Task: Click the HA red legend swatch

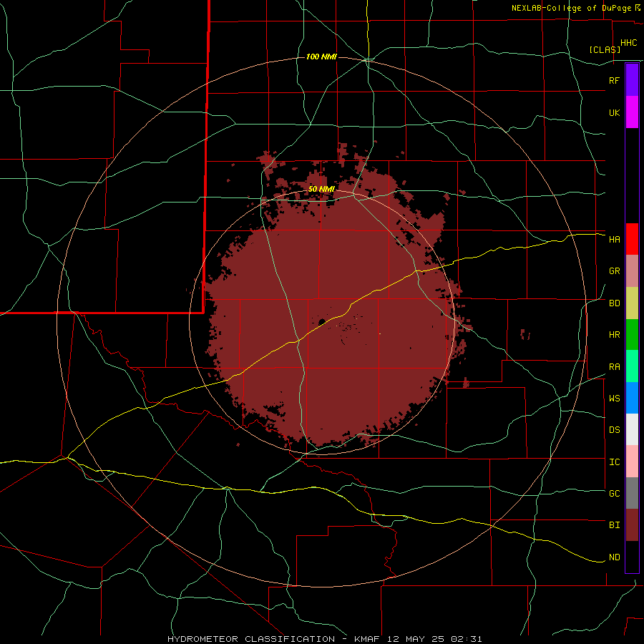Action: [x=632, y=239]
